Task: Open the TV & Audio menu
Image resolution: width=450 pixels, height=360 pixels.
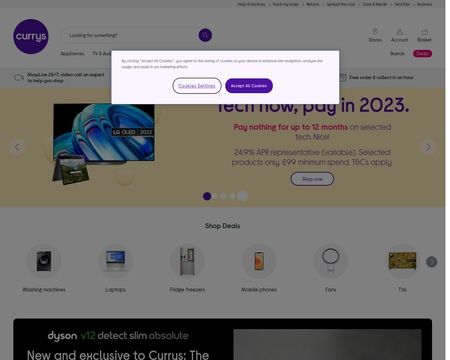Action: (x=102, y=54)
